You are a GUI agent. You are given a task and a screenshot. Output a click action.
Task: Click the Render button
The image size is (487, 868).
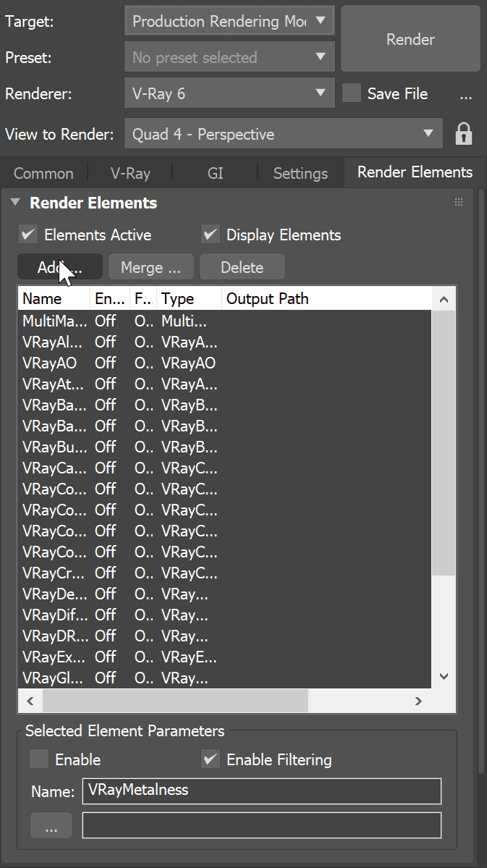[410, 39]
